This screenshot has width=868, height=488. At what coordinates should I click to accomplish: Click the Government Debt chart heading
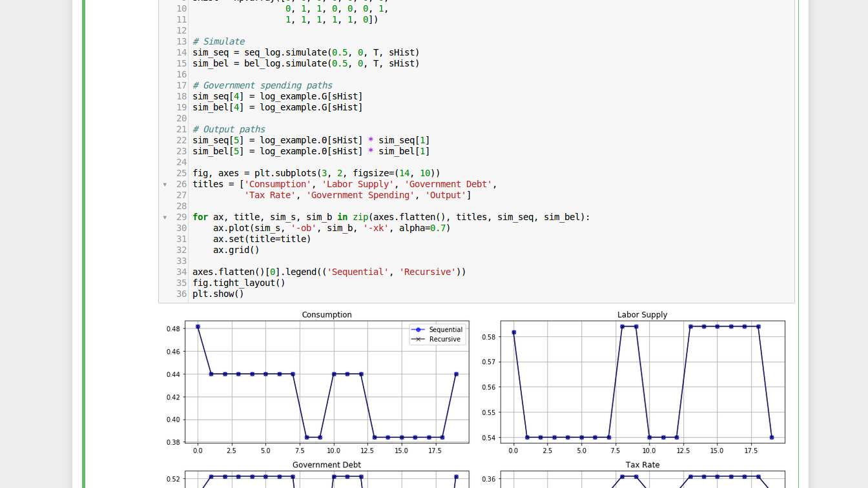click(x=327, y=464)
